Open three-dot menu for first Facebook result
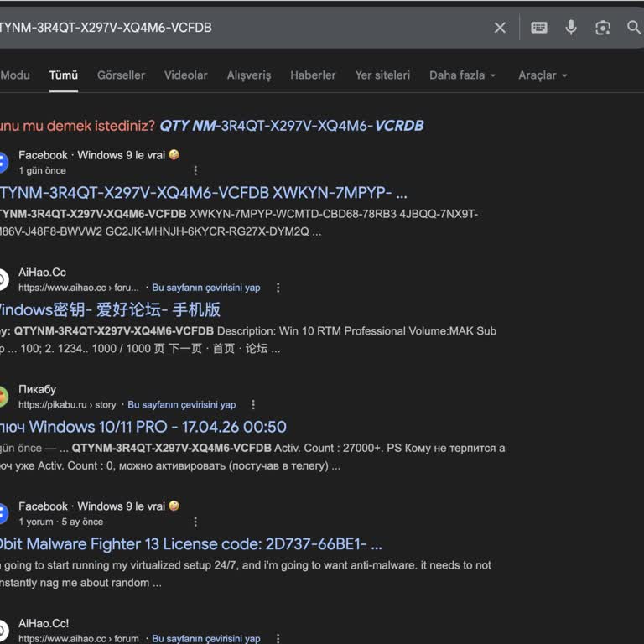This screenshot has width=644, height=644. click(x=195, y=170)
